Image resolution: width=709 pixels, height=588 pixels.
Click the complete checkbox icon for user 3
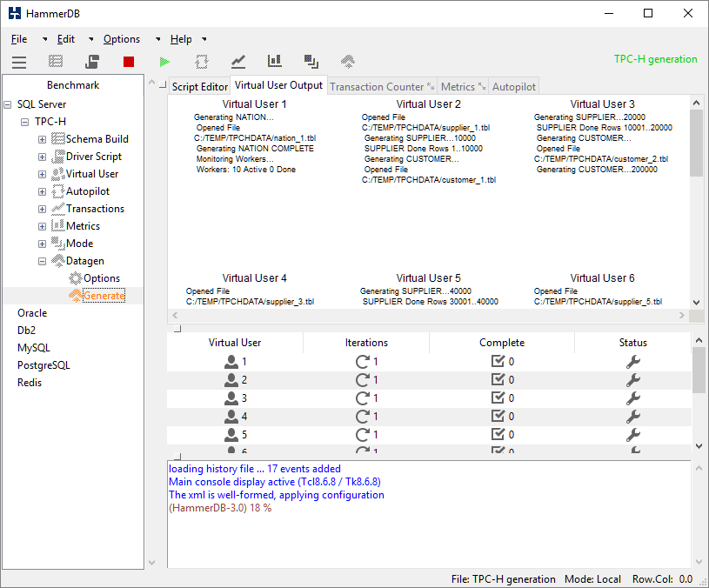tap(498, 398)
